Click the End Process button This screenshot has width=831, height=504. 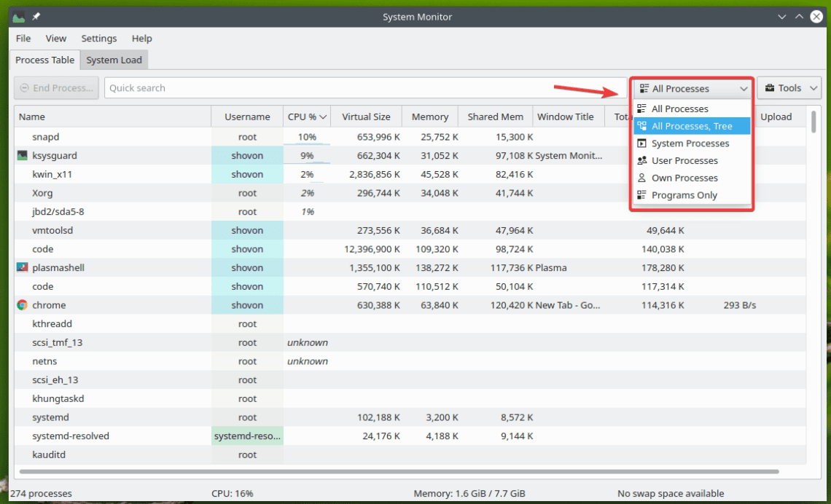point(56,87)
